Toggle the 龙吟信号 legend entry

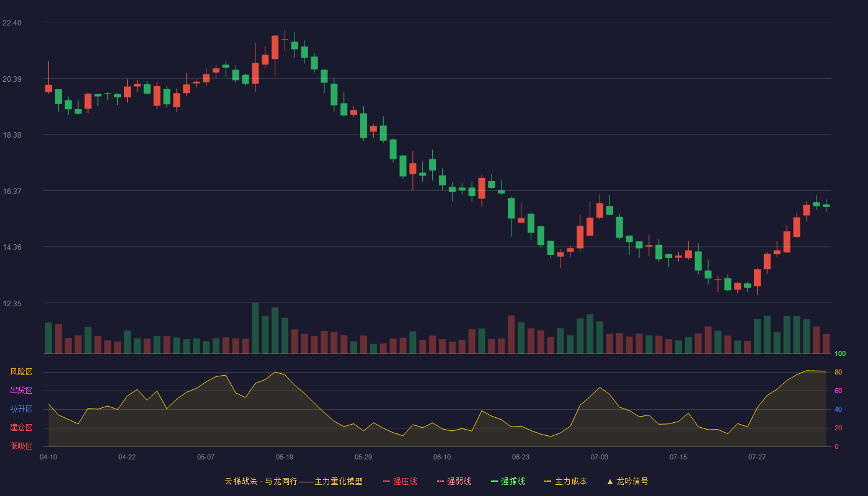coord(627,481)
